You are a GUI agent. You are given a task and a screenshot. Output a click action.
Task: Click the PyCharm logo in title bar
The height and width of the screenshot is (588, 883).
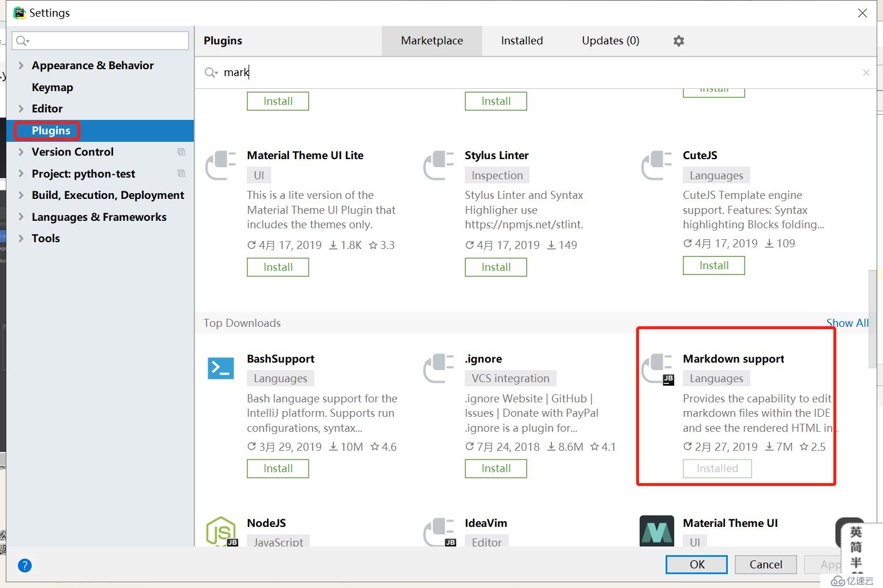point(20,13)
